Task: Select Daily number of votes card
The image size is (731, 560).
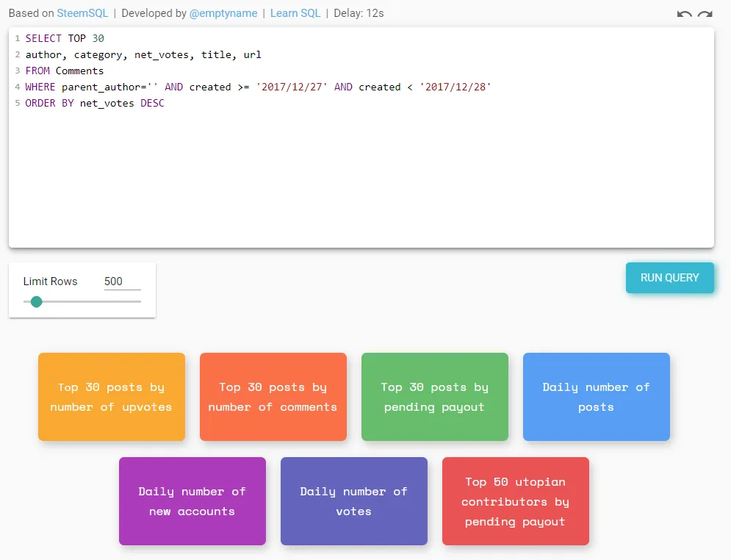Action: (x=354, y=501)
